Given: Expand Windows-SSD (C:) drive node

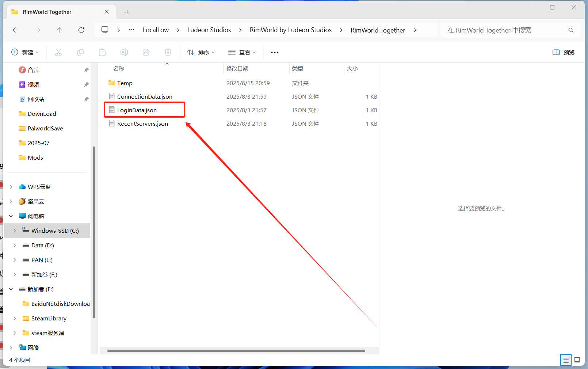Looking at the screenshot, I should pyautogui.click(x=15, y=231).
